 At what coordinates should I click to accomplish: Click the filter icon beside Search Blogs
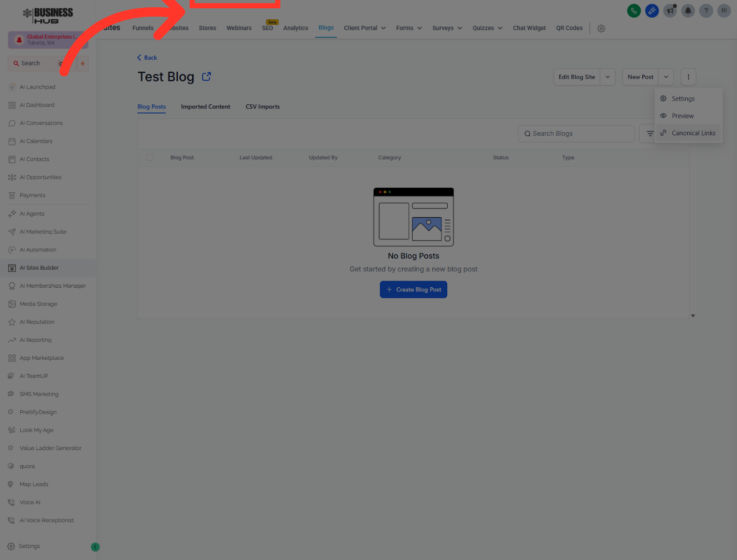pos(650,134)
